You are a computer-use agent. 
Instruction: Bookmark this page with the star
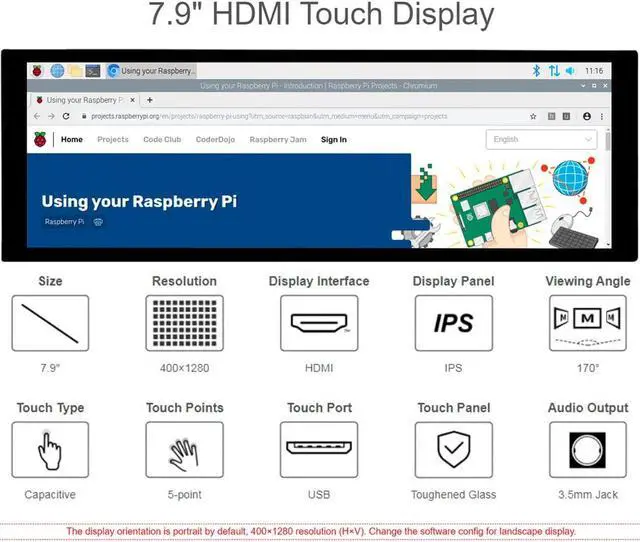click(533, 116)
